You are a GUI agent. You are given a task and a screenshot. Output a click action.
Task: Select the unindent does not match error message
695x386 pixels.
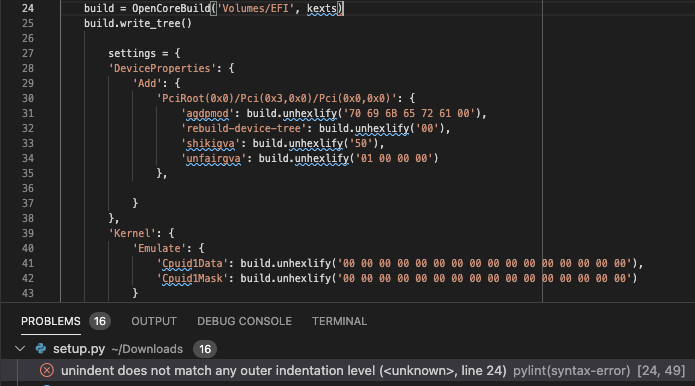284,370
